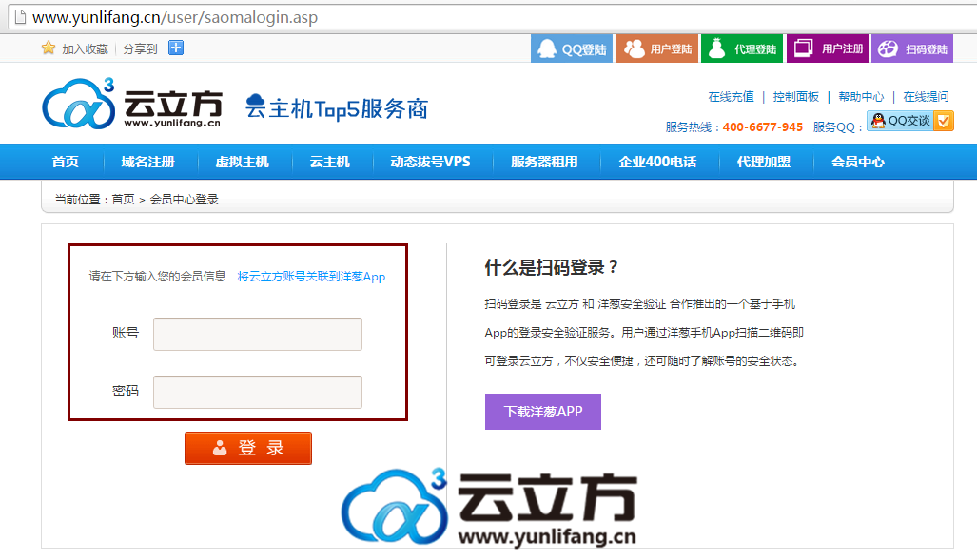This screenshot has width=977, height=560.
Task: Click the orange 登录 button
Action: 248,449
